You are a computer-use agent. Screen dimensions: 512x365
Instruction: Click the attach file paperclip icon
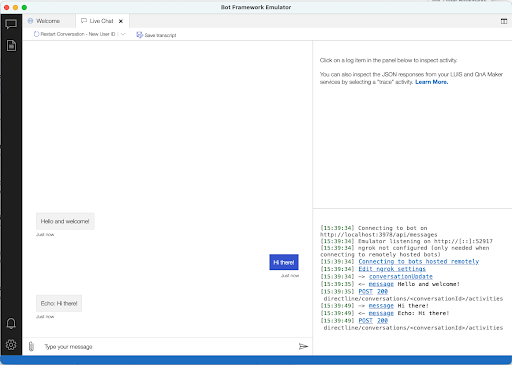point(31,347)
